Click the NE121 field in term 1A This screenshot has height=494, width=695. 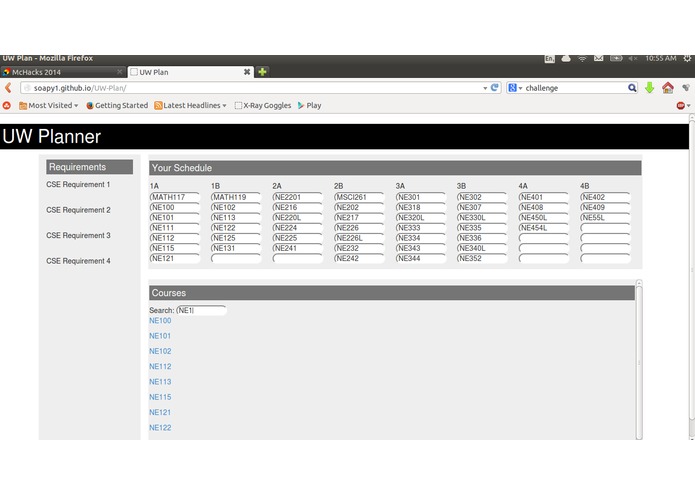pyautogui.click(x=175, y=258)
